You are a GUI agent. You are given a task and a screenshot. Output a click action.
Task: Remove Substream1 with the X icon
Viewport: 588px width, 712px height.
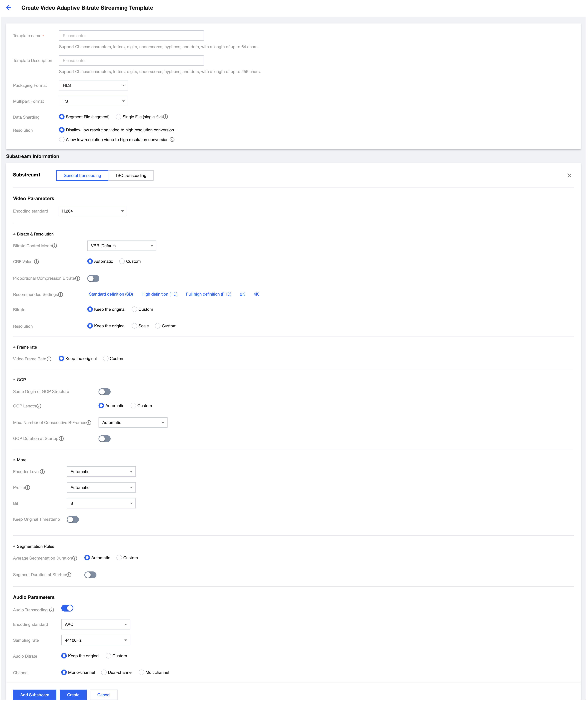point(569,176)
